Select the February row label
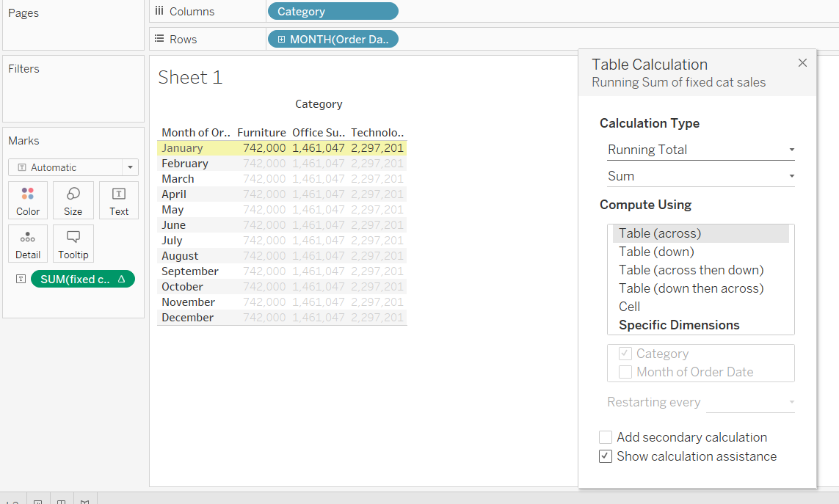The width and height of the screenshot is (839, 504). coord(184,163)
